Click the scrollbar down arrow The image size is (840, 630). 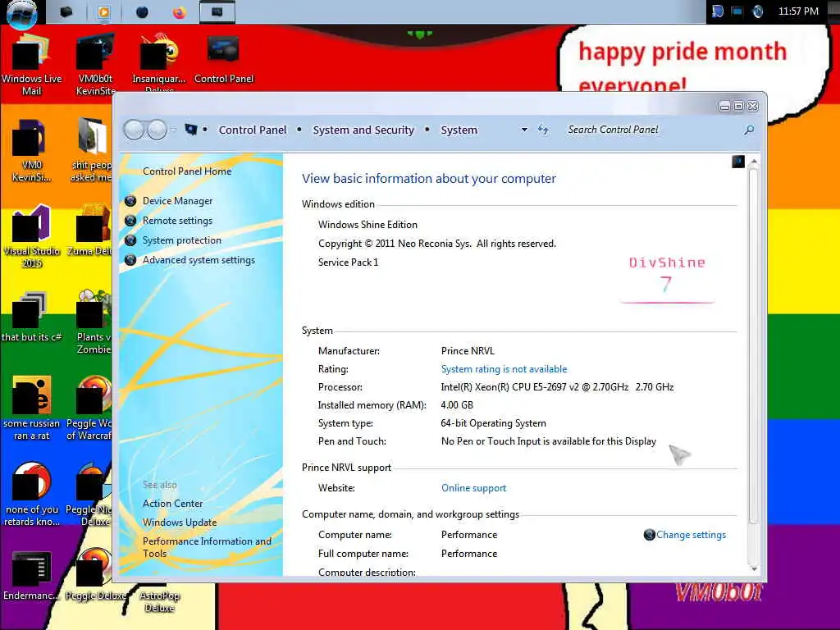click(x=754, y=568)
